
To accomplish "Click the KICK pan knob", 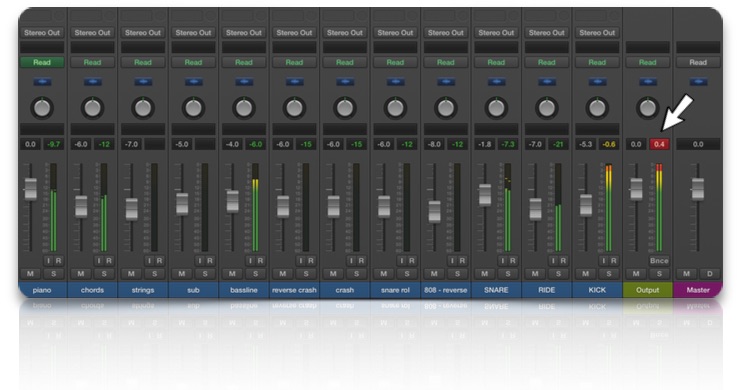I will (597, 108).
